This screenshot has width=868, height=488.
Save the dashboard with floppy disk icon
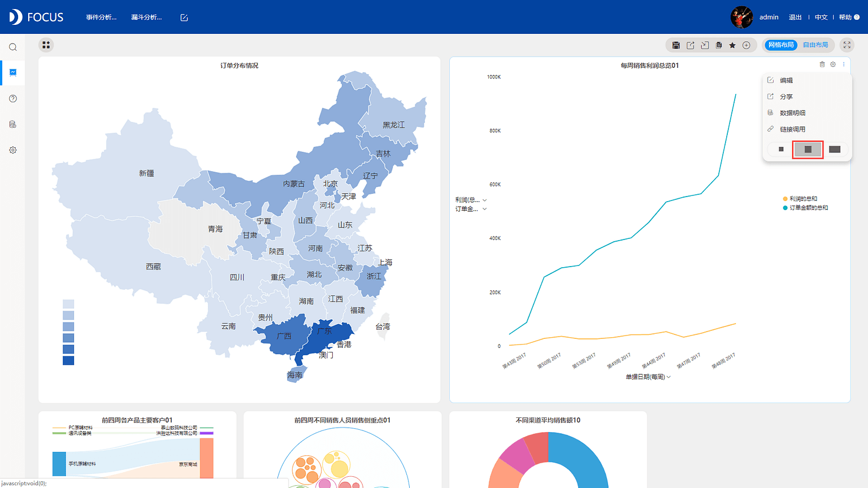point(676,45)
